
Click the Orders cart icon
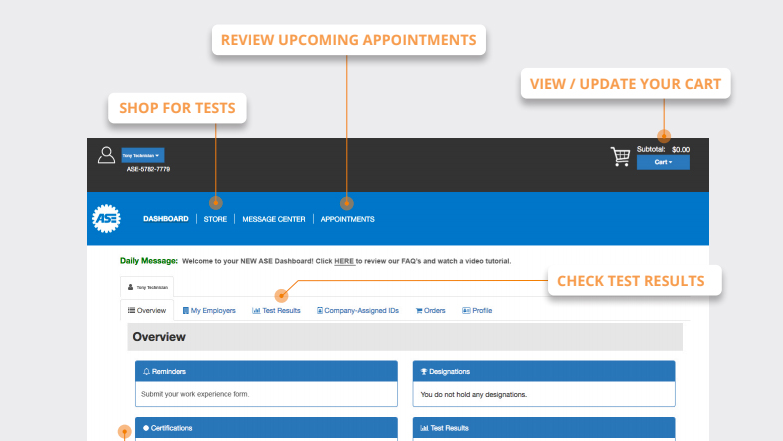tap(419, 311)
